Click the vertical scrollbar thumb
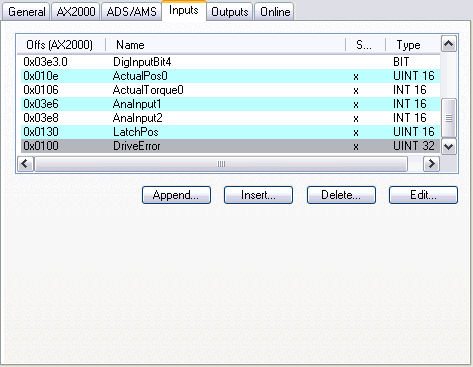 point(449,118)
